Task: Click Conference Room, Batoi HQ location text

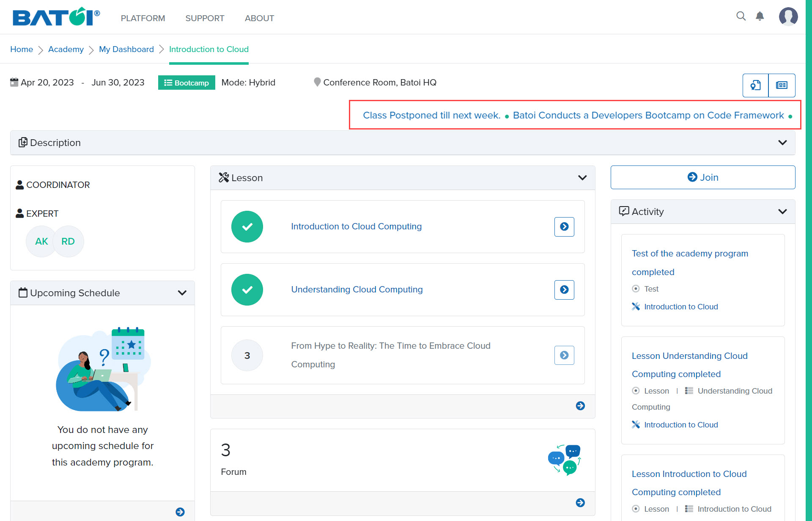Action: click(x=380, y=83)
